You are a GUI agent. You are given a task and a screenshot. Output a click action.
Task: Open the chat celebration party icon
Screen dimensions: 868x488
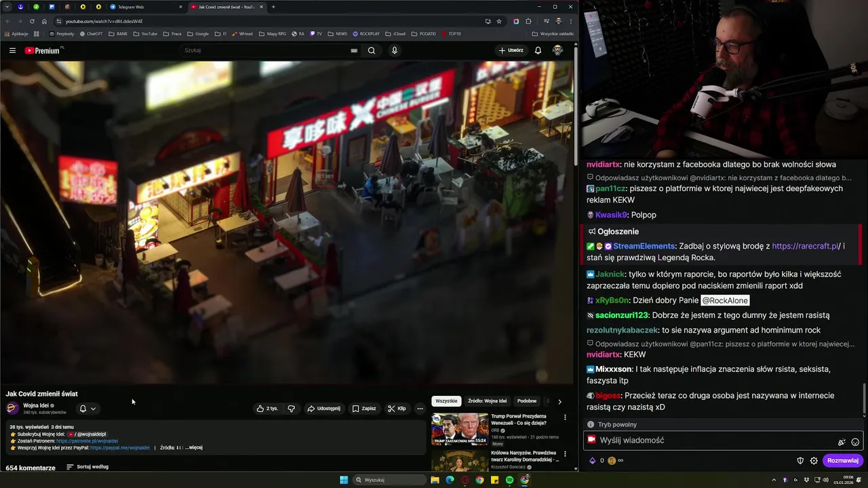(842, 442)
